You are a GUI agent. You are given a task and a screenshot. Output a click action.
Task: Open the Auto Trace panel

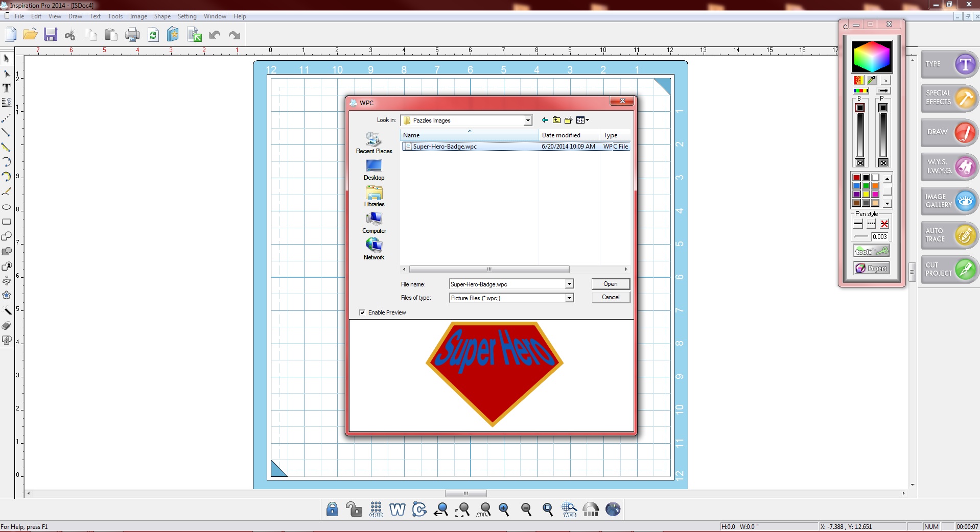coord(949,235)
